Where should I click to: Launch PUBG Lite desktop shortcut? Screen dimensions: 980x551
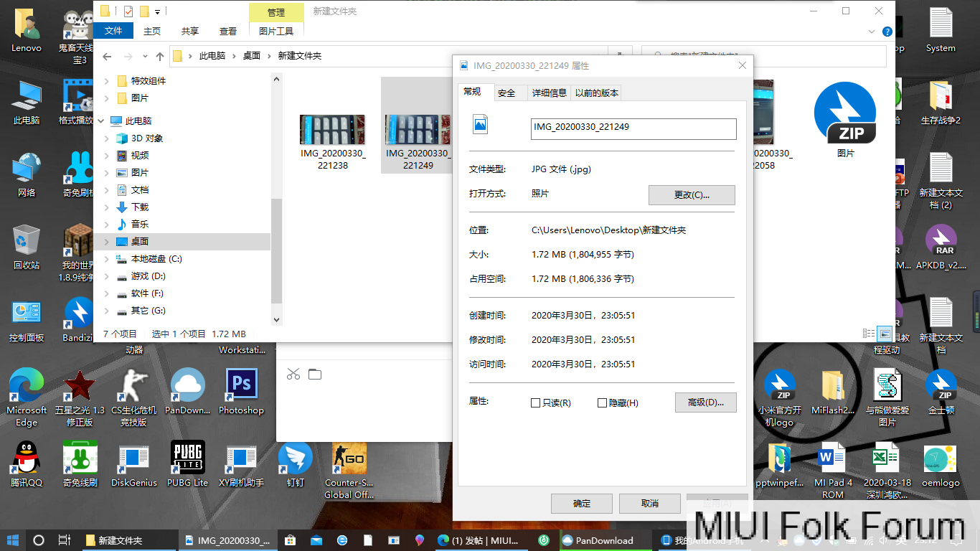tap(188, 463)
